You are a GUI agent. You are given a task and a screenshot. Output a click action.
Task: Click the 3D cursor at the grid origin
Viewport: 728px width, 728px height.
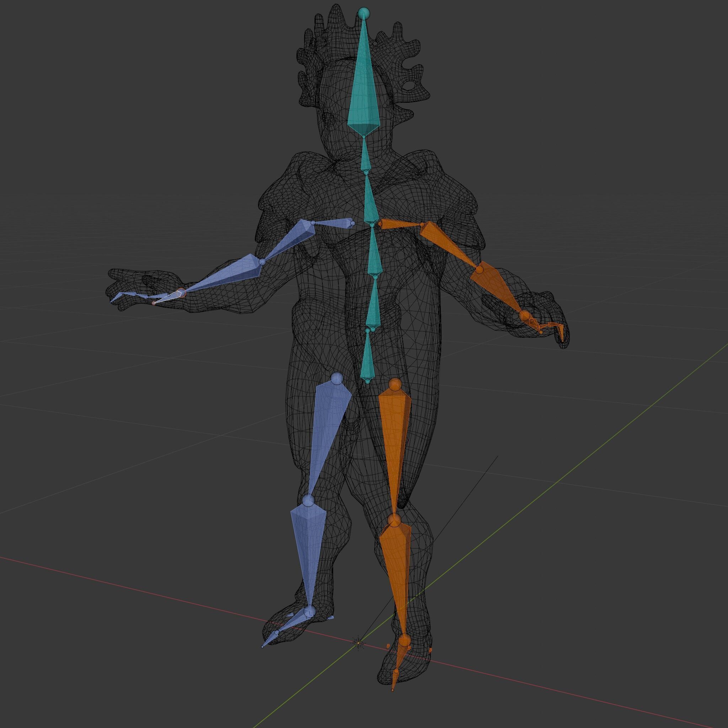[x=359, y=643]
